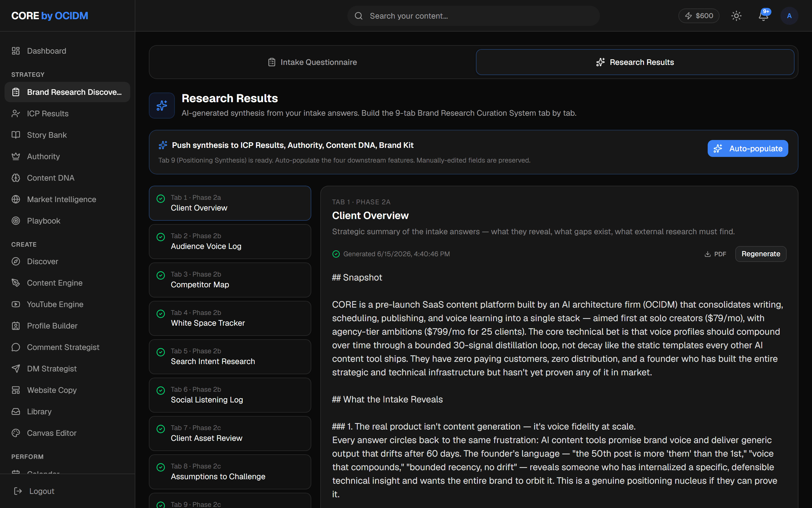The height and width of the screenshot is (508, 812).
Task: Click the Research Results sparkle header icon
Action: pyautogui.click(x=162, y=106)
